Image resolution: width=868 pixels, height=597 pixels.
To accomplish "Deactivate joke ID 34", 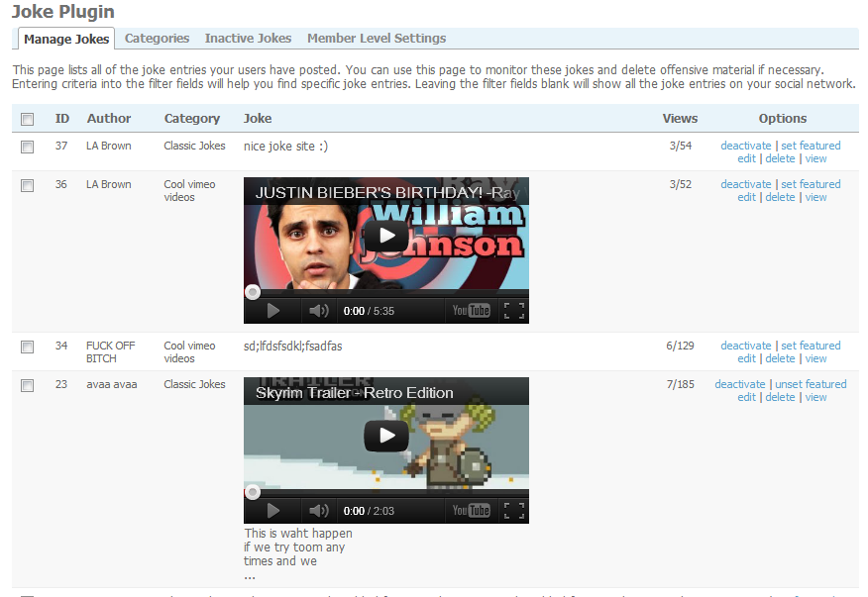I will [746, 346].
